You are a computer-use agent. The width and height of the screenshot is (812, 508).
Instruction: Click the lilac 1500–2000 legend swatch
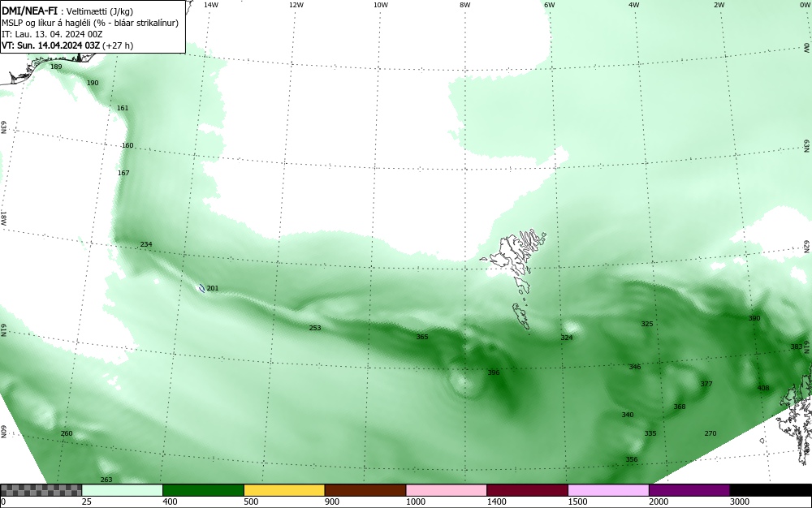click(608, 490)
